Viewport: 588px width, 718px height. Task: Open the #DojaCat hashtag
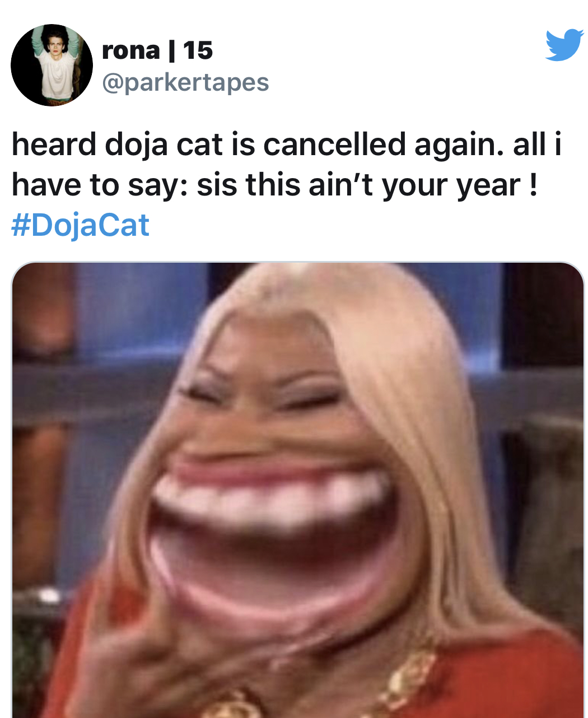(80, 225)
